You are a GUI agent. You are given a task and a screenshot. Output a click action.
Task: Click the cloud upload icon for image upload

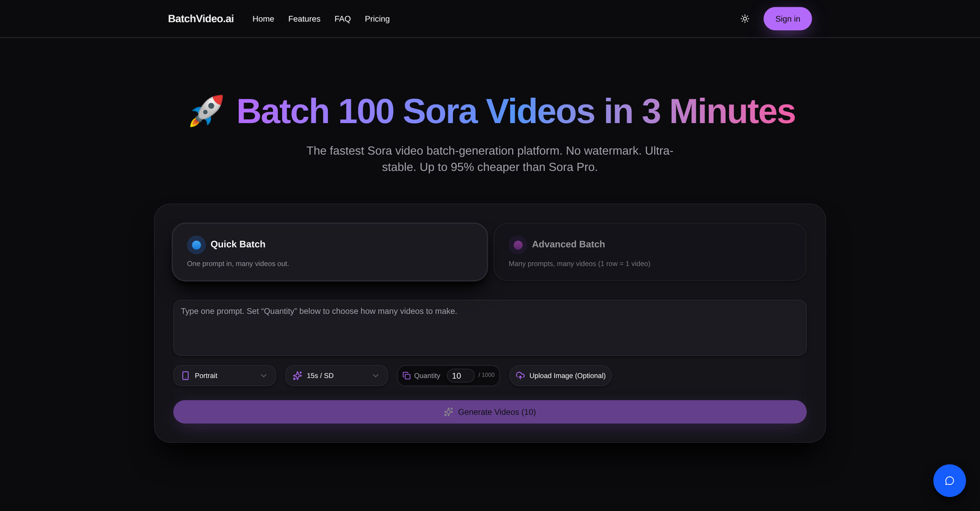(x=520, y=375)
